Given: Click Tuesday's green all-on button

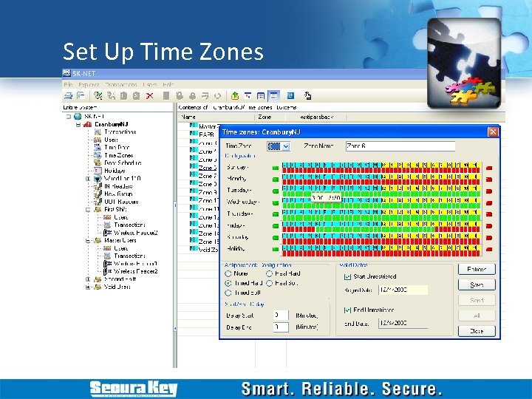Looking at the screenshot, I should pyautogui.click(x=276, y=191).
